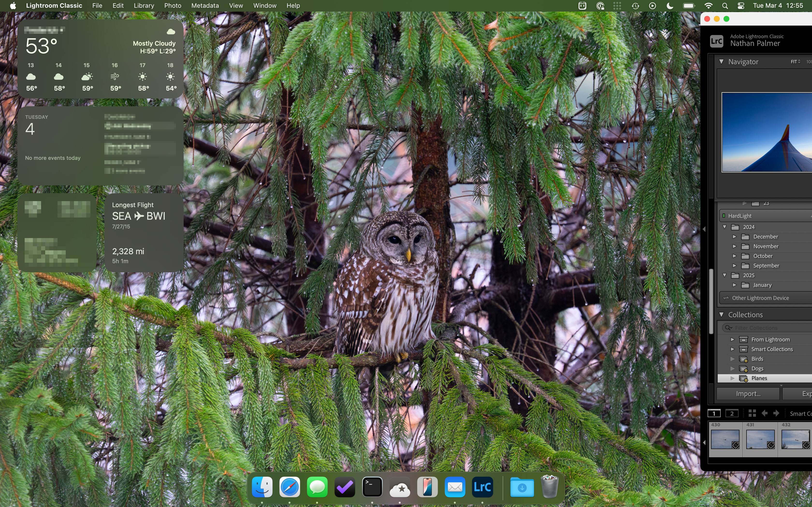
Task: Expand the December folder
Action: [734, 237]
